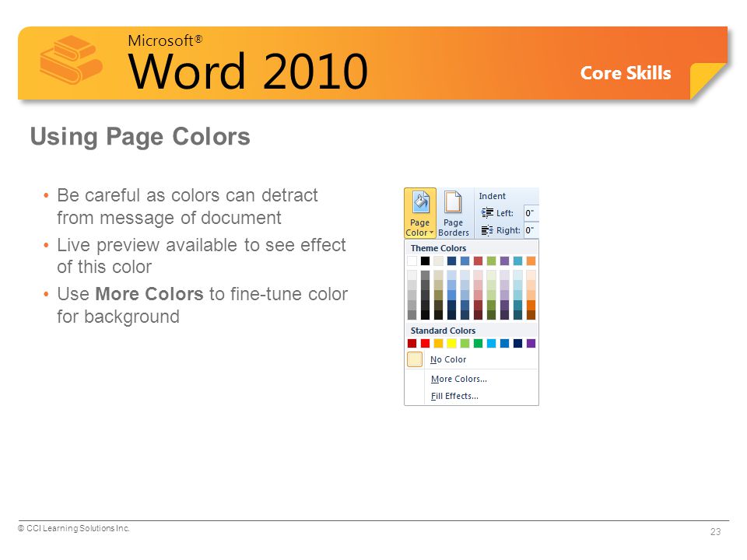Choose yellow in Standard Colors
747x560 pixels.
[x=451, y=343]
